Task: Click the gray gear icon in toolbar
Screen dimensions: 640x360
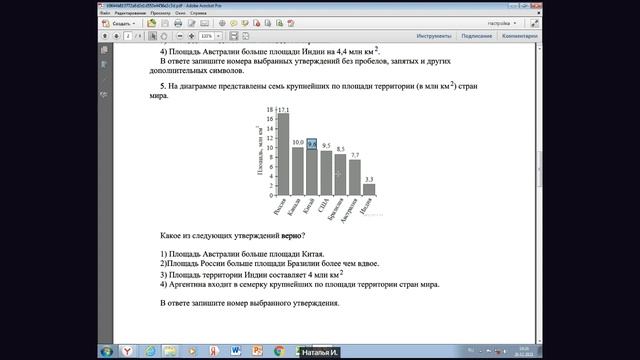Action: click(222, 23)
